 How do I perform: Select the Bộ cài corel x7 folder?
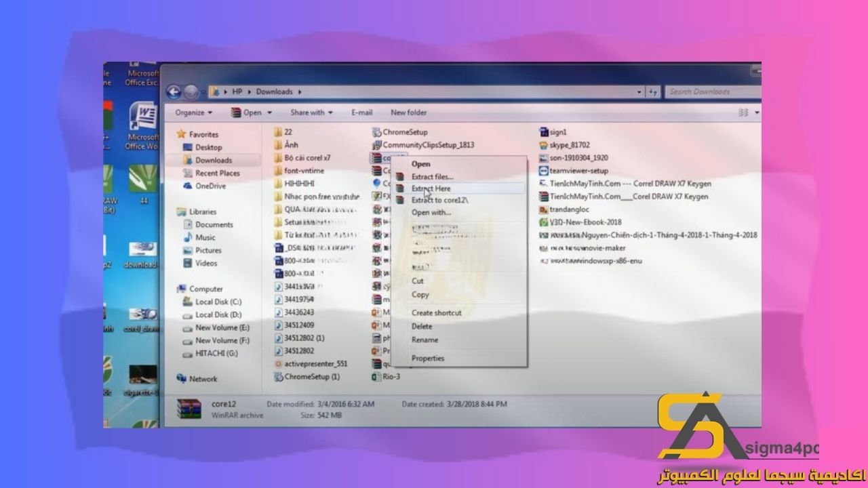coord(302,158)
